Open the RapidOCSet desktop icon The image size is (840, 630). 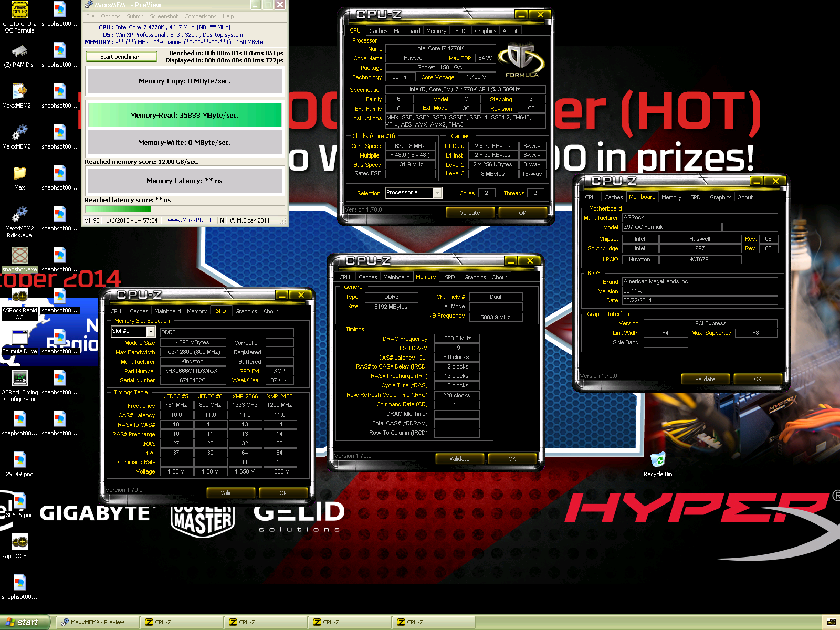[19, 546]
